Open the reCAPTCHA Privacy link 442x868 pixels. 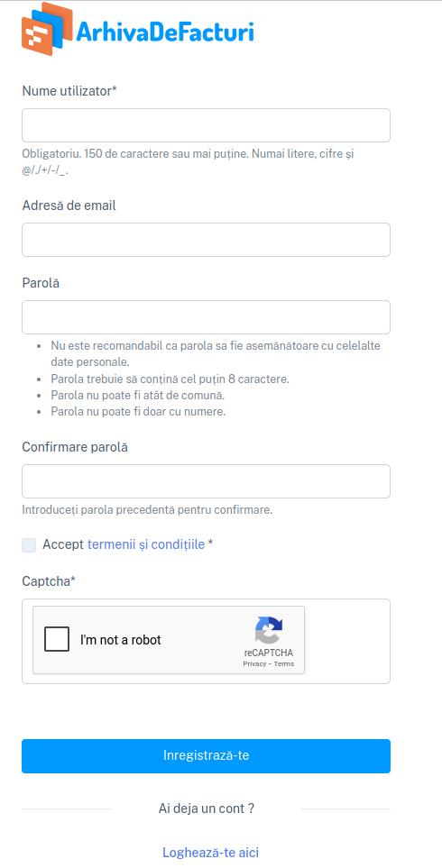coord(254,663)
